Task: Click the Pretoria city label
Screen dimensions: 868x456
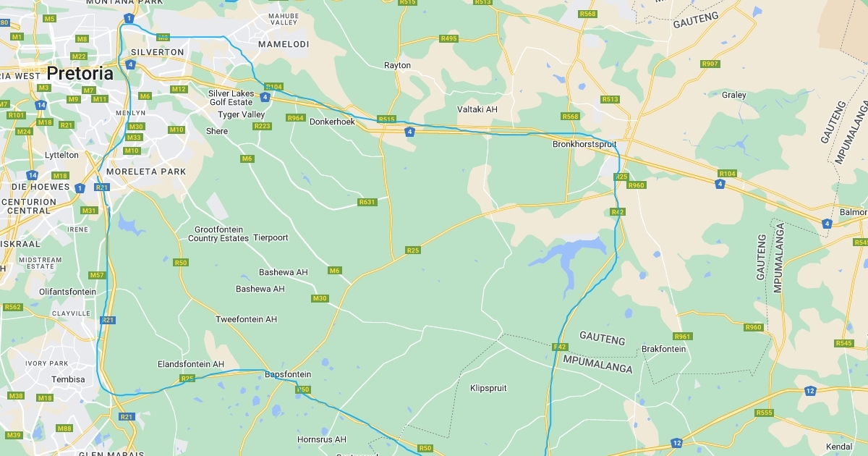Action: (x=80, y=74)
